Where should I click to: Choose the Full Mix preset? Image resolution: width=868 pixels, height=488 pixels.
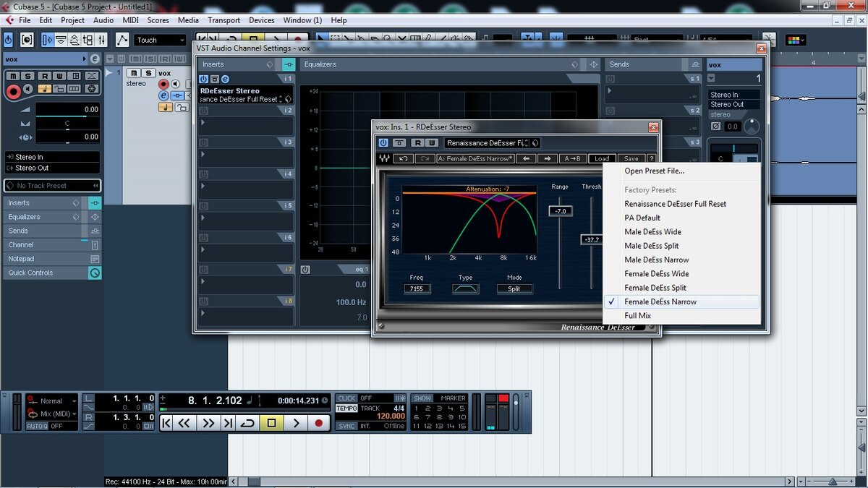(637, 316)
